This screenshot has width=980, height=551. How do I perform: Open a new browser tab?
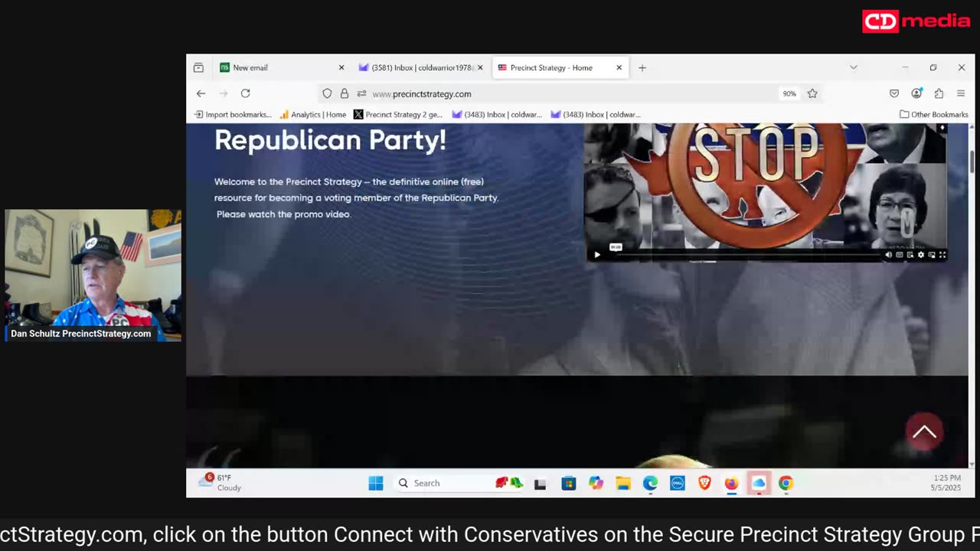coord(642,67)
